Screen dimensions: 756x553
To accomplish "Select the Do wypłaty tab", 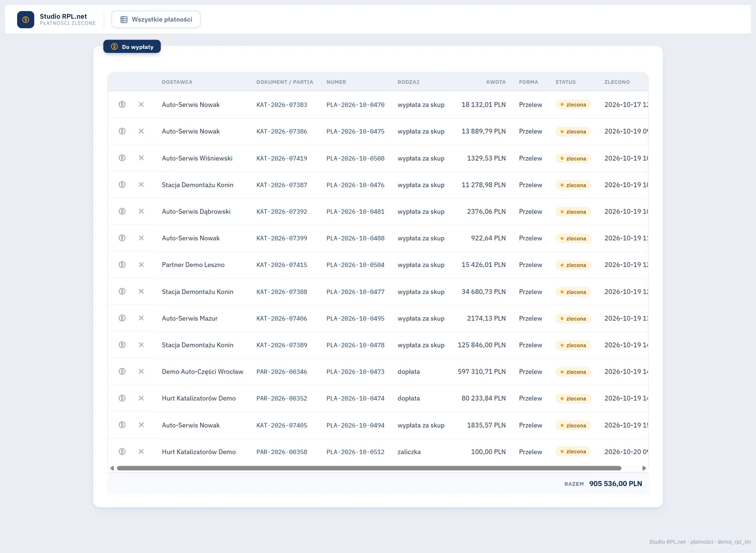I will [x=132, y=47].
